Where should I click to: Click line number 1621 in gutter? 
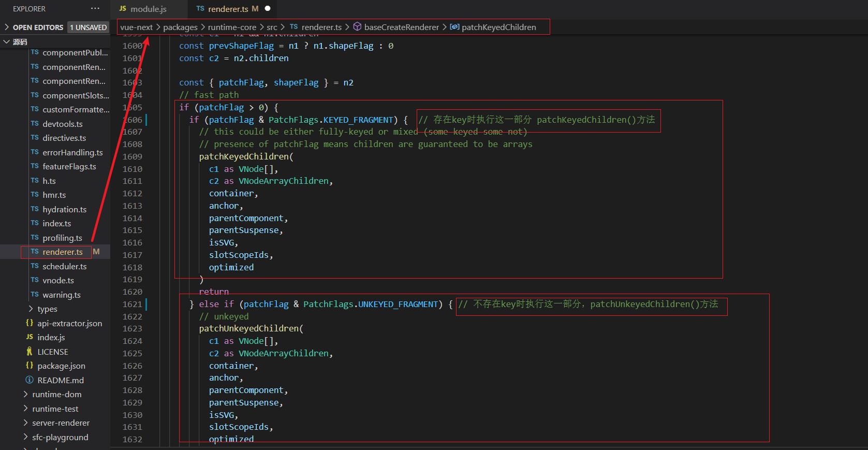[133, 304]
